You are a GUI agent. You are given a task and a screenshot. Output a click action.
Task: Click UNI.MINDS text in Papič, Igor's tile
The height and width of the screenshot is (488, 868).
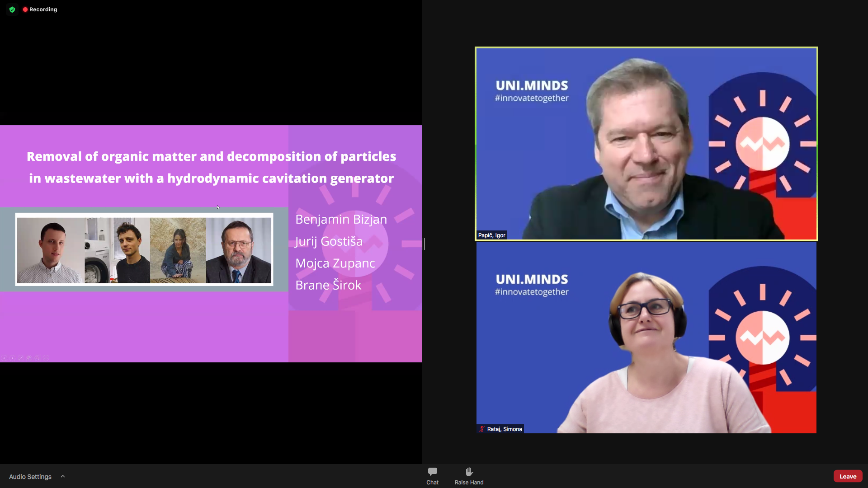tap(532, 85)
